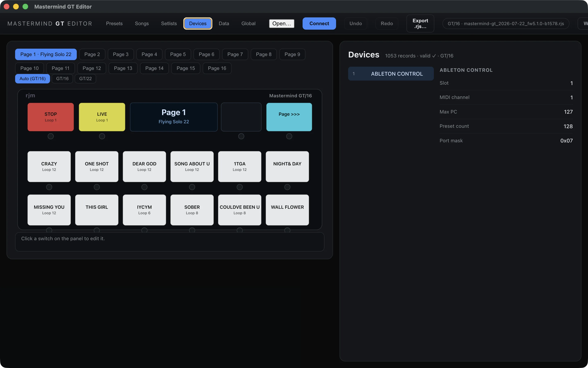
Task: Click the Port mask value 0x07
Action: point(566,141)
